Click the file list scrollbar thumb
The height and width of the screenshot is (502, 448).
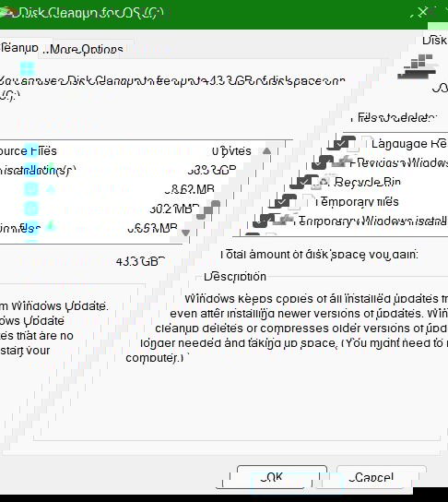pyautogui.click(x=208, y=209)
